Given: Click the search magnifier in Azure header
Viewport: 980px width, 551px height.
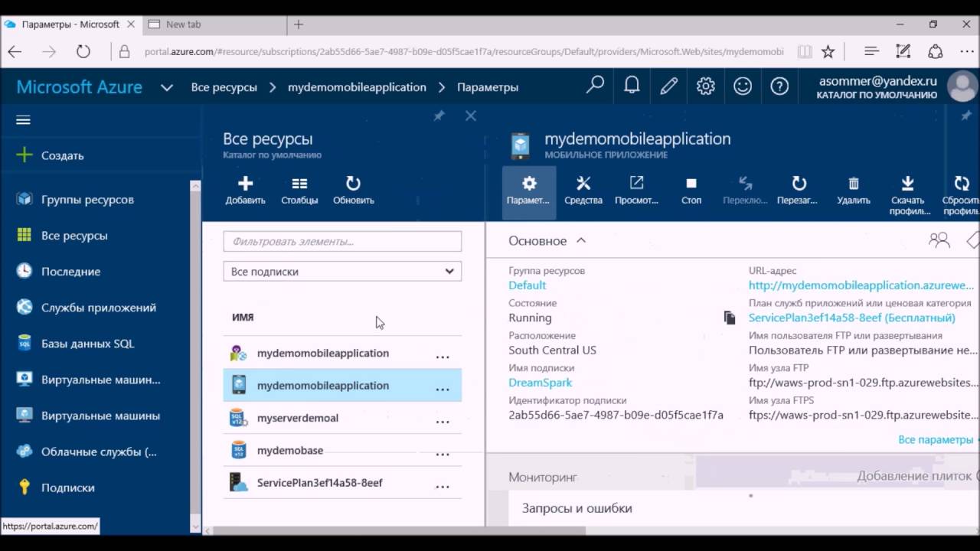Looking at the screenshot, I should point(595,86).
